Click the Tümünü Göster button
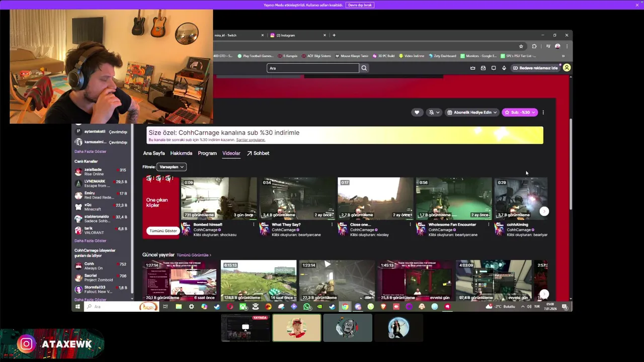 (163, 231)
